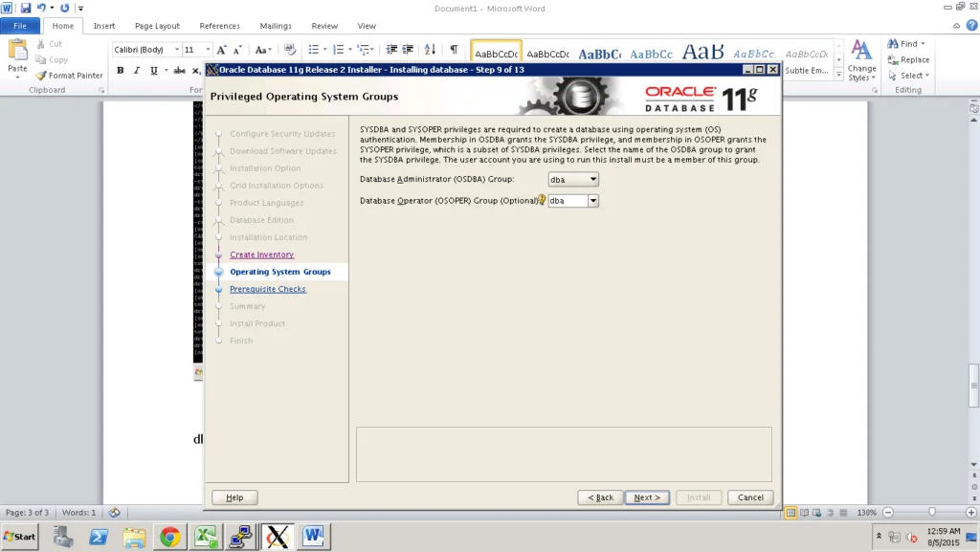Switch to the Full Screen Reading view button

(804, 513)
